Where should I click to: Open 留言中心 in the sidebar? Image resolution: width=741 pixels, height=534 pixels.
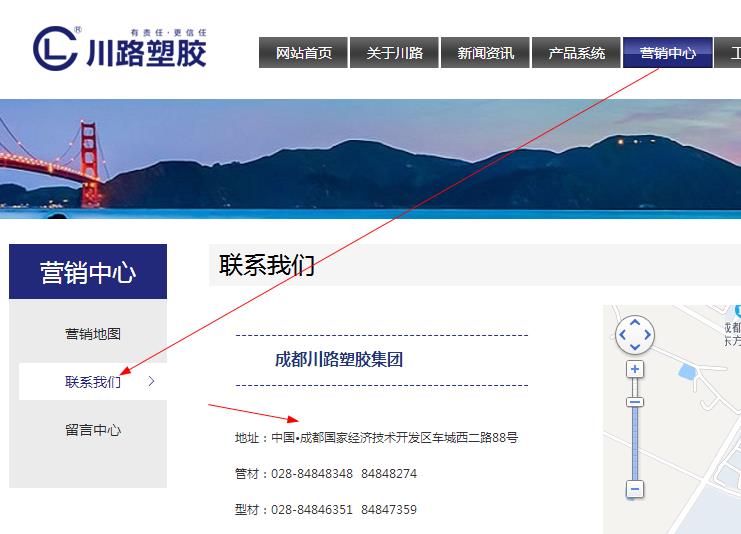(x=92, y=430)
